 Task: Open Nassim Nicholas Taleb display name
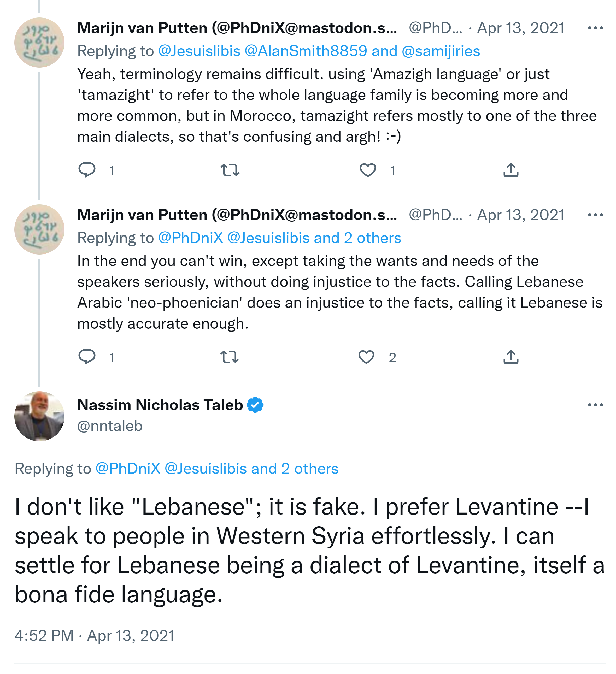(160, 405)
